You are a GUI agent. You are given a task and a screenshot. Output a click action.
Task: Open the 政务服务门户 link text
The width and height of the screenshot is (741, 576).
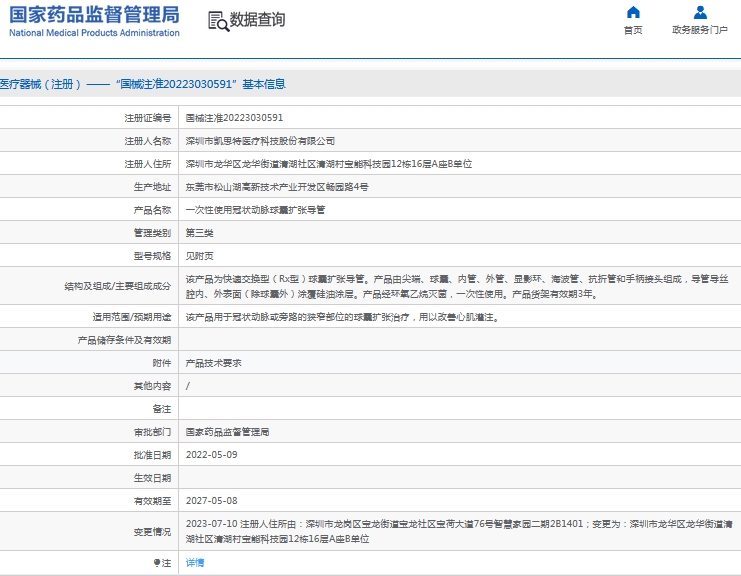pos(700,30)
